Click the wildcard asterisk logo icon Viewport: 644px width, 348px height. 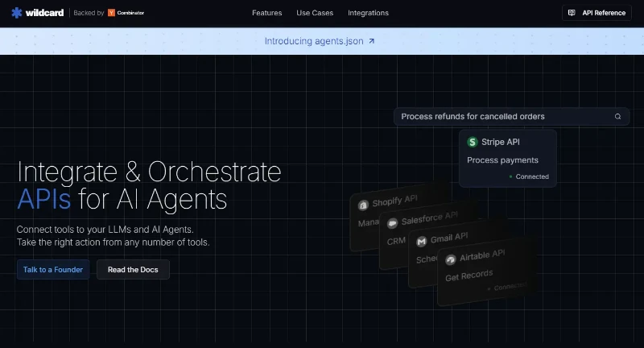(17, 13)
